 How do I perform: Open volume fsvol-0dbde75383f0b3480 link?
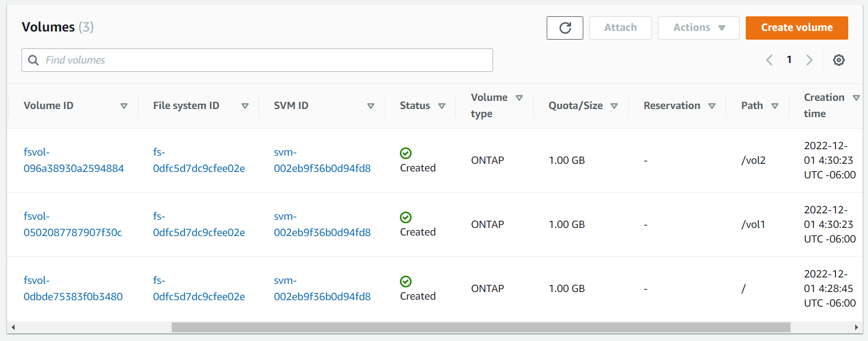(73, 289)
